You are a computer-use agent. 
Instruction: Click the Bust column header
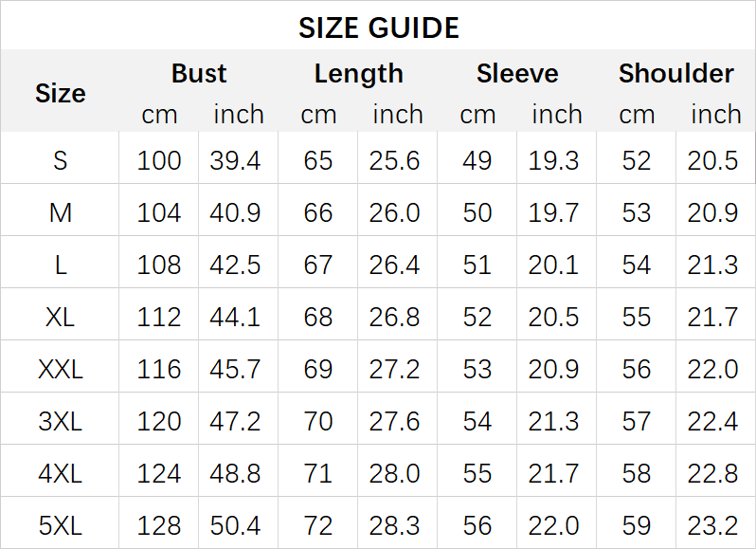[x=199, y=73]
